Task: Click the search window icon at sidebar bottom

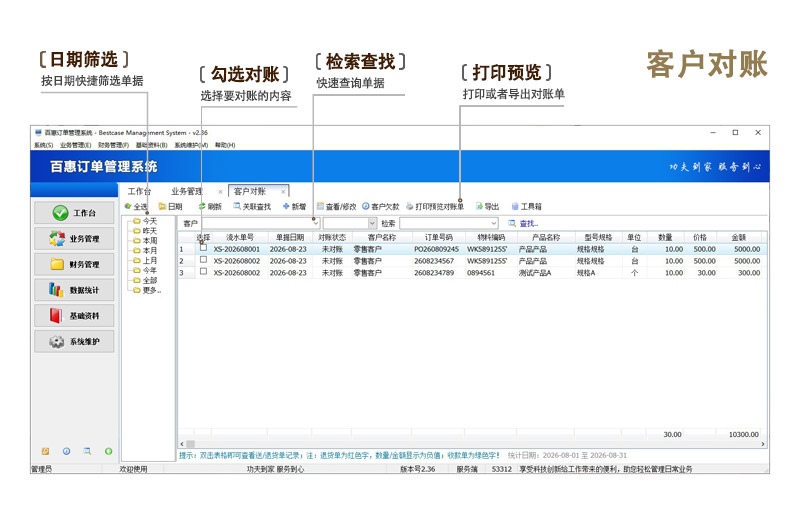Action: click(87, 451)
